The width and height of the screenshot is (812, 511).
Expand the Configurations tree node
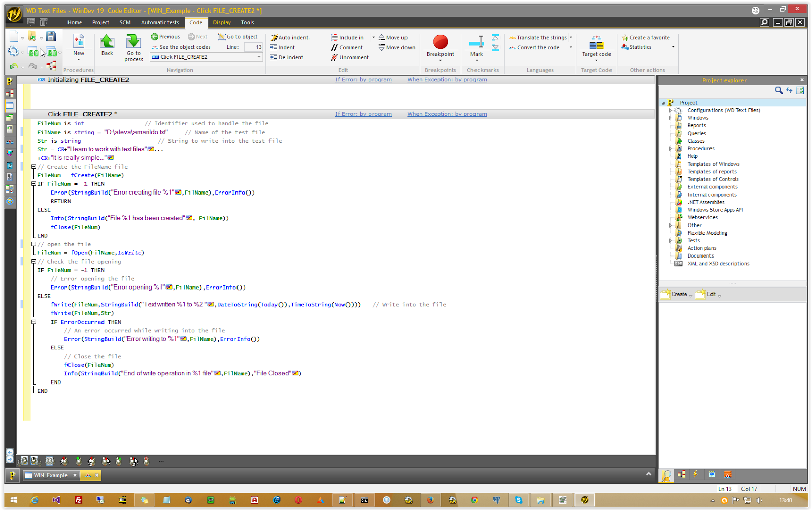point(670,110)
